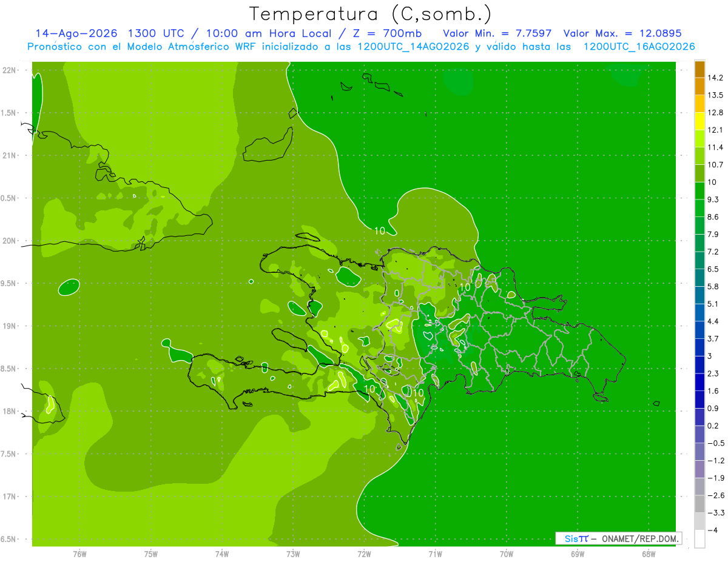Viewport: 728px width, 562px height.
Task: Click the legend value "-0.5"
Action: tap(715, 443)
